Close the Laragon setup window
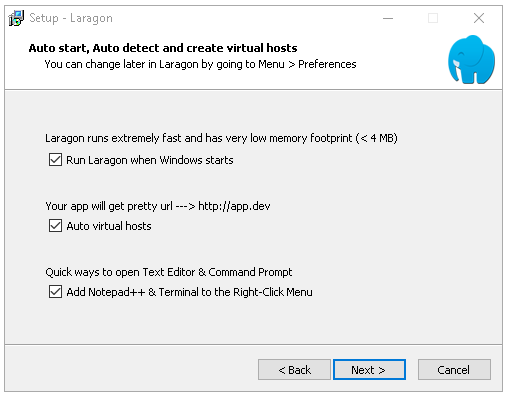 pos(479,18)
